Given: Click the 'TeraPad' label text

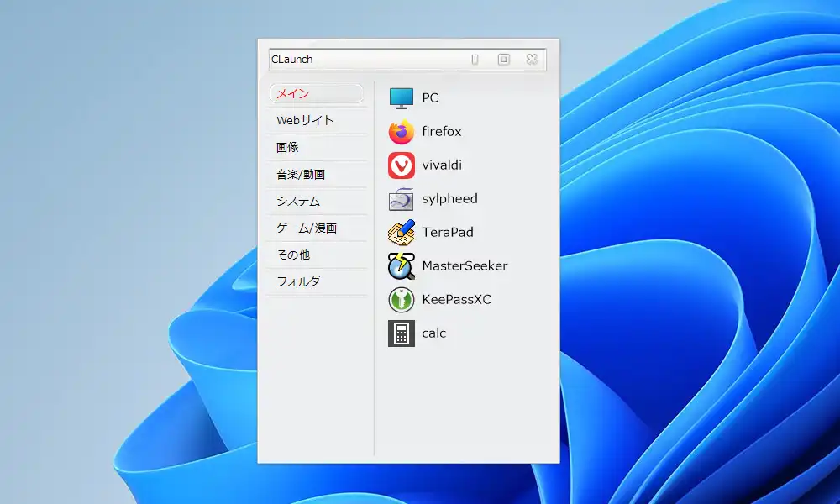Looking at the screenshot, I should tap(448, 233).
